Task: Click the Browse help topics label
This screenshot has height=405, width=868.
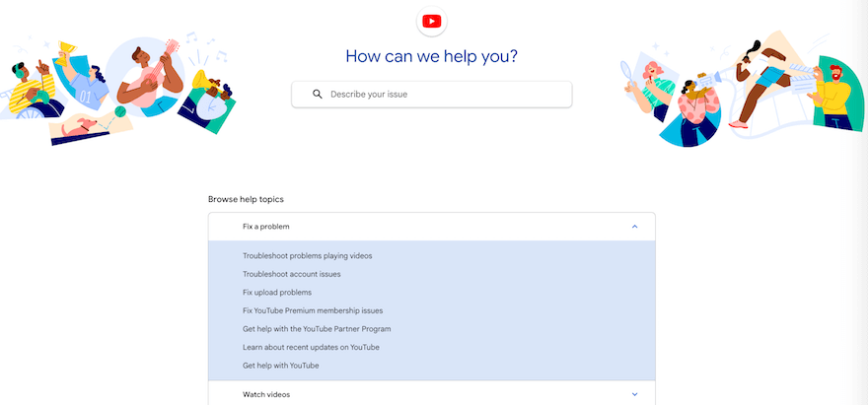Action: click(x=246, y=199)
